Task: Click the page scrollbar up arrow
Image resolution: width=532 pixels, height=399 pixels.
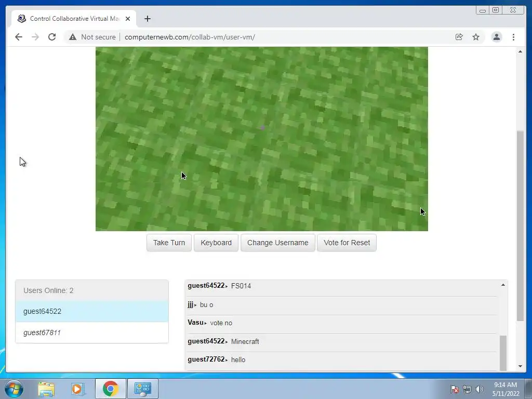Action: point(520,51)
